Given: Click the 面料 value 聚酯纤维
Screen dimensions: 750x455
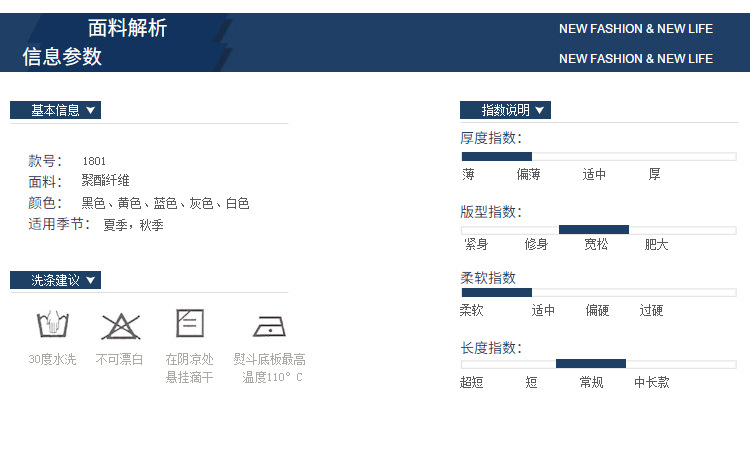Looking at the screenshot, I should coord(105,180).
